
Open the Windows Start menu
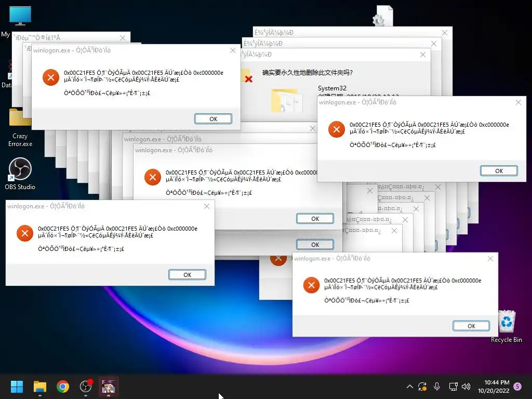[x=17, y=387]
